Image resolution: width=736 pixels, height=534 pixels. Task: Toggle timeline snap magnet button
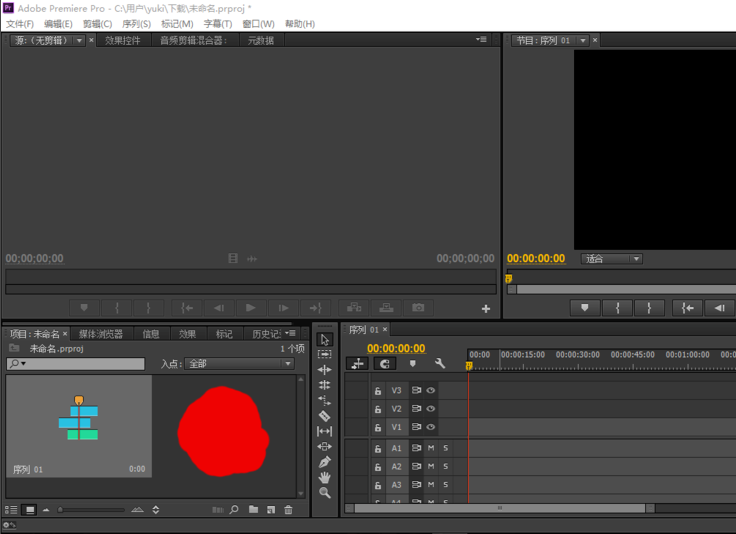[x=384, y=364]
